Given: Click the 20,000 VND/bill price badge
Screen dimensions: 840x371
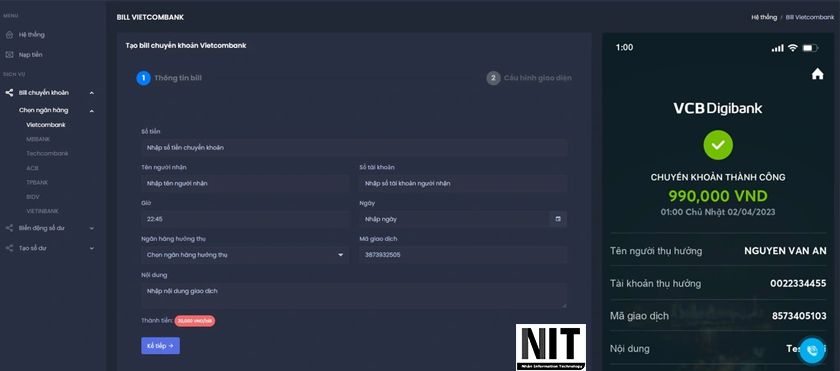Looking at the screenshot, I should coord(194,321).
